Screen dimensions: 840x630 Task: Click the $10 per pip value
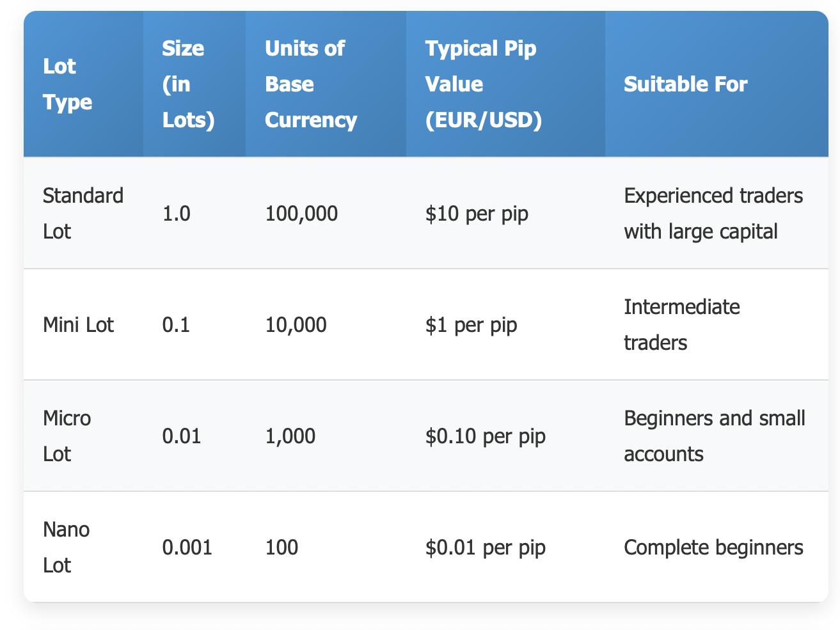coord(477,214)
